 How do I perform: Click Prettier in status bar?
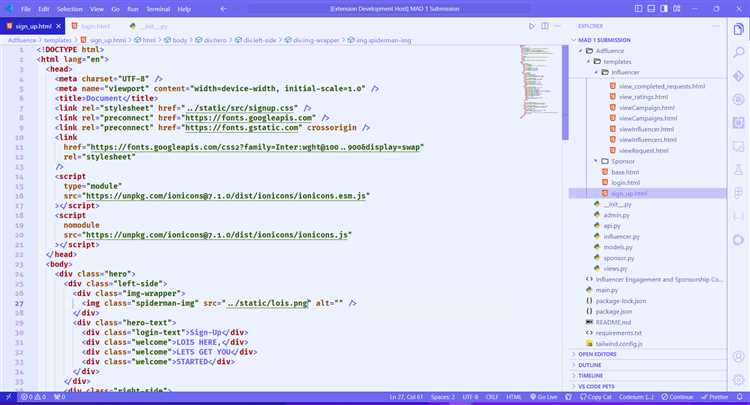(715, 397)
